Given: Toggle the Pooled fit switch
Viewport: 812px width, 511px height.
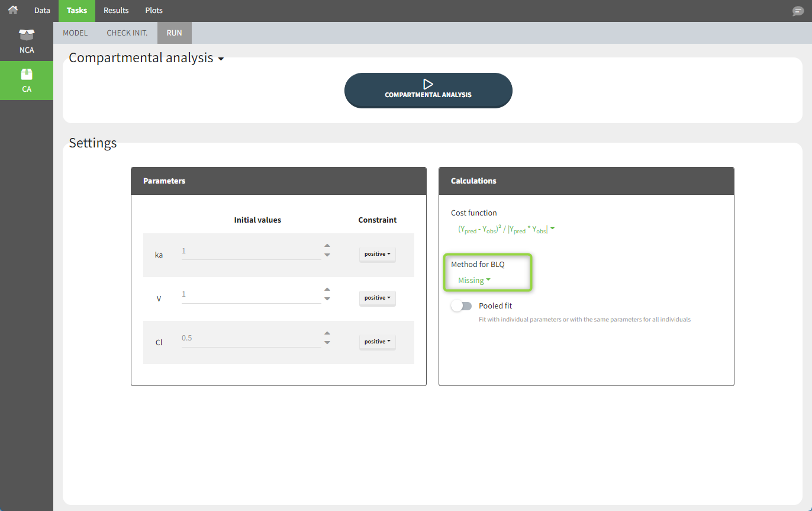Looking at the screenshot, I should 462,306.
